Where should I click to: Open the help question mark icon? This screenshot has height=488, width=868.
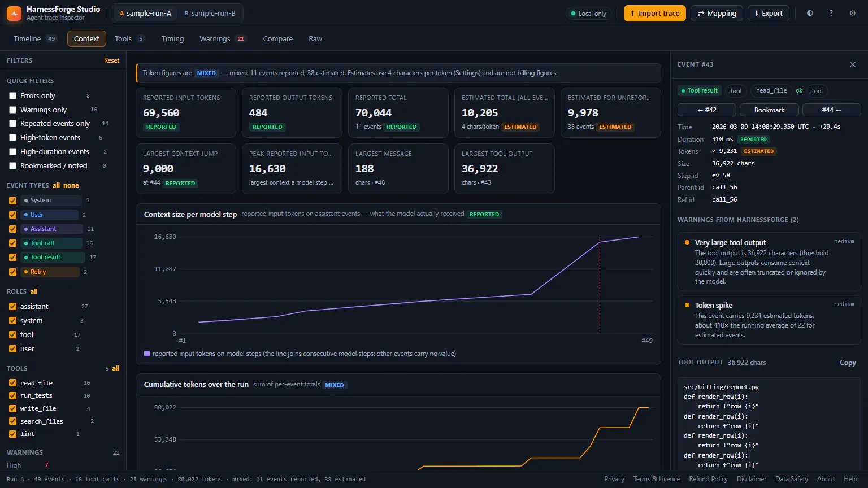[x=831, y=13]
